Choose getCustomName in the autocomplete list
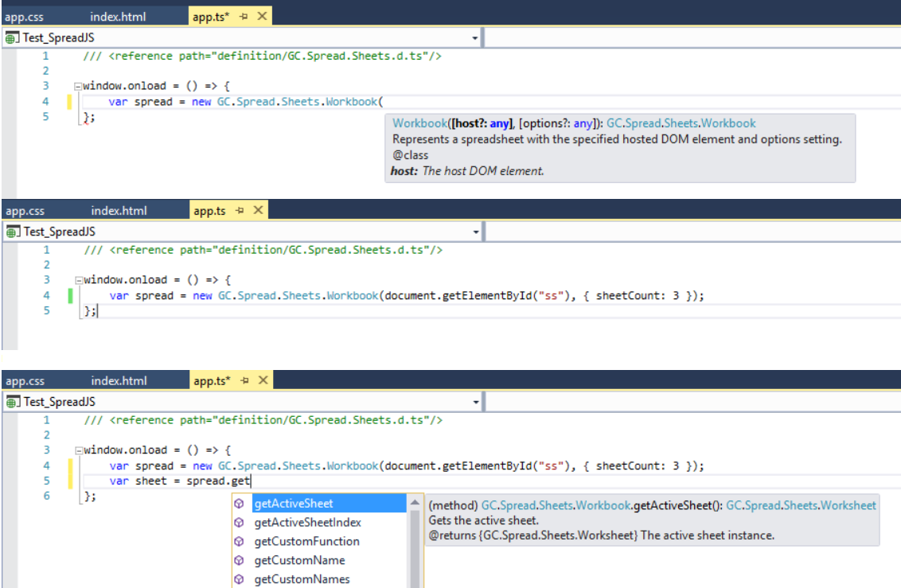Image resolution: width=901 pixels, height=588 pixels. pos(299,560)
